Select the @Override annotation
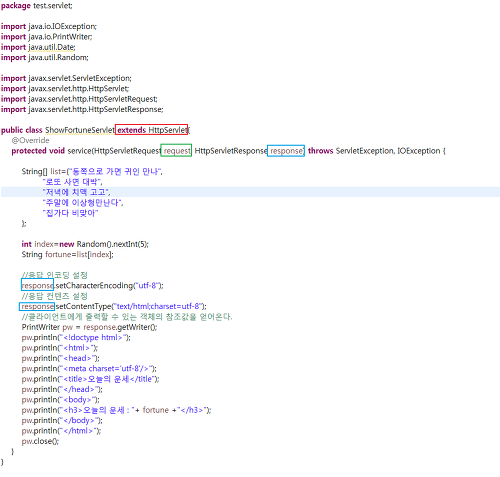500x477 pixels. 30,140
